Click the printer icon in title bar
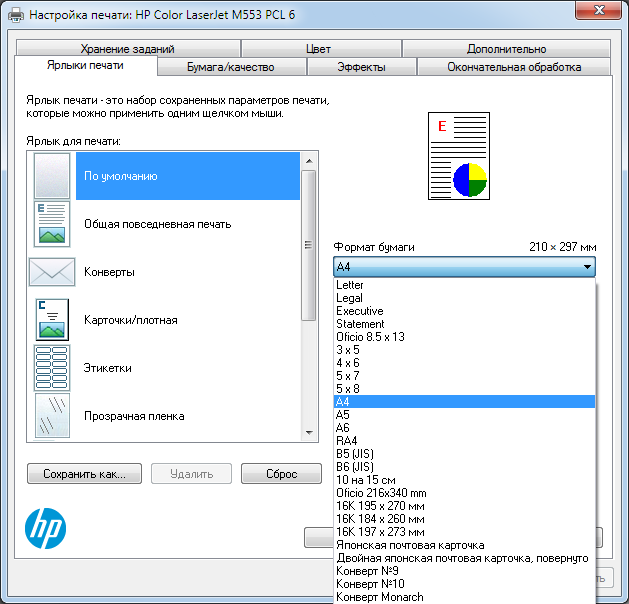This screenshot has width=629, height=604. click(x=16, y=15)
